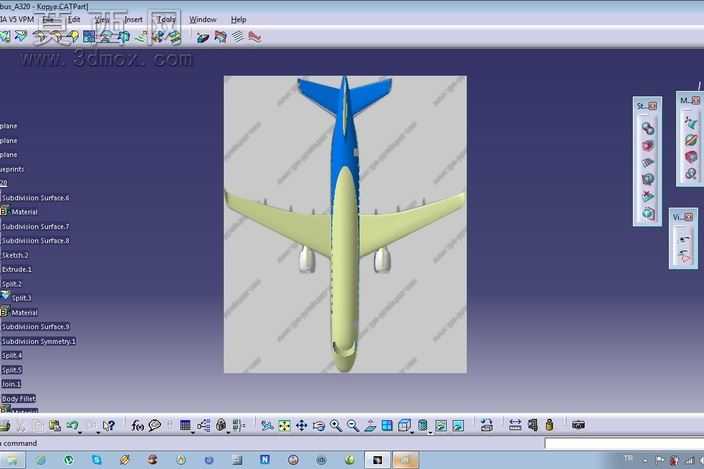Select Extrude.1 in the tree
The width and height of the screenshot is (704, 469).
pos(17,269)
